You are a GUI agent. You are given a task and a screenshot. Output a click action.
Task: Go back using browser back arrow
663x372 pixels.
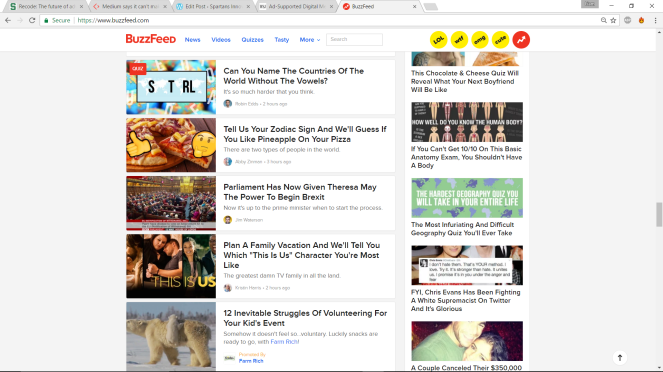8,20
